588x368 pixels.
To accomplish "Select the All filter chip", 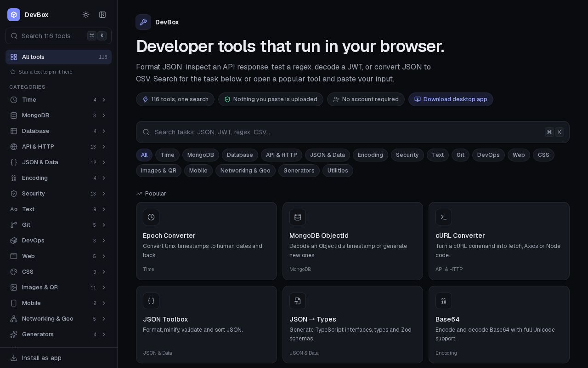I will [x=144, y=155].
